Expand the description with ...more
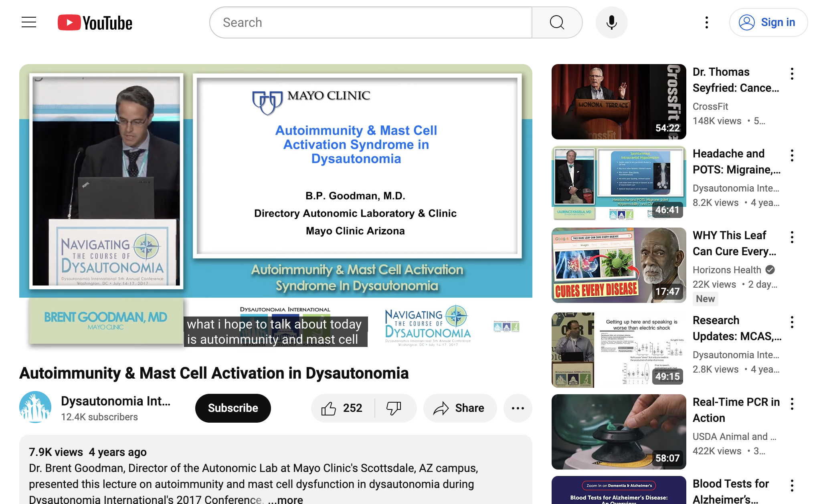Image resolution: width=821 pixels, height=504 pixels. (285, 500)
